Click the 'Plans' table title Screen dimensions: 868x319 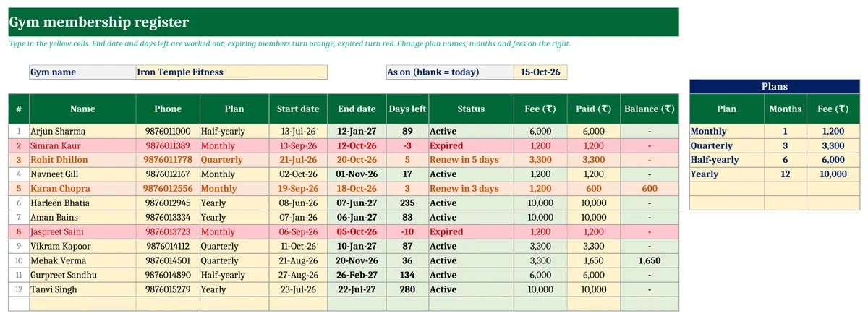point(774,87)
